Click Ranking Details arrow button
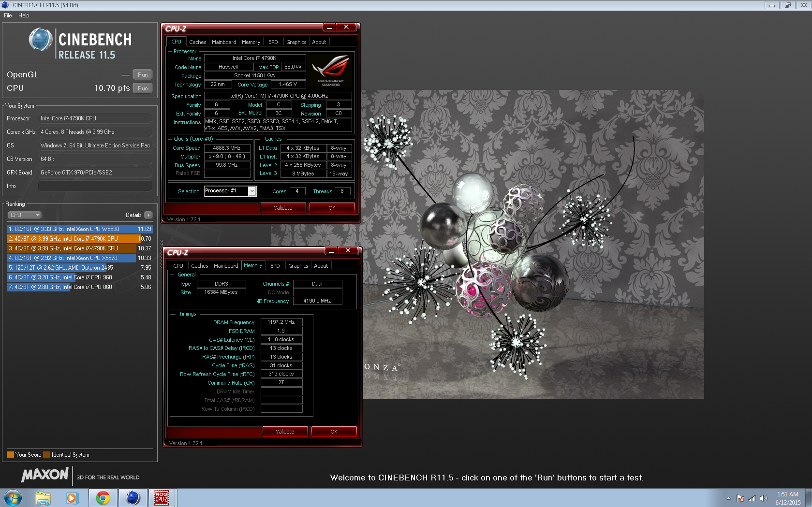Viewport: 812px width, 507px height. click(x=148, y=215)
